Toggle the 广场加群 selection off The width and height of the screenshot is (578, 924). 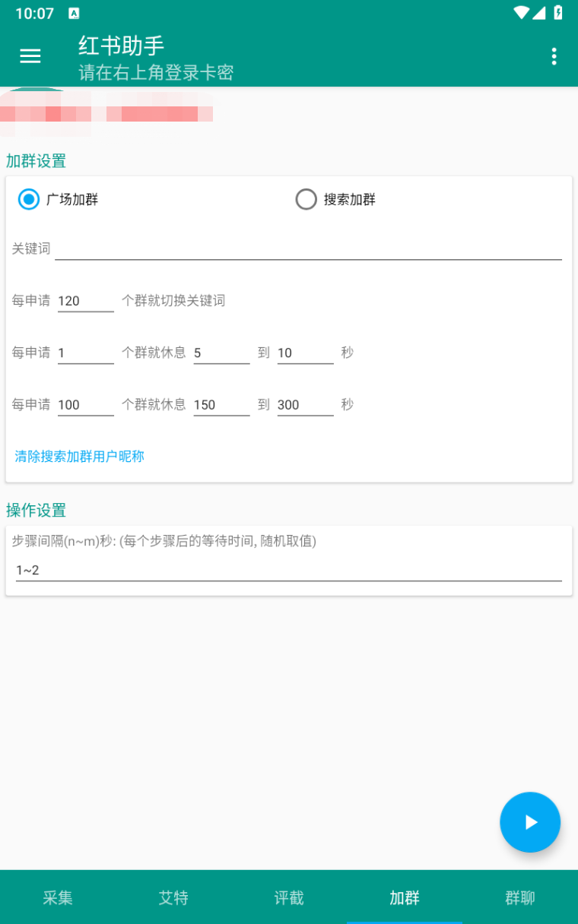(x=28, y=199)
